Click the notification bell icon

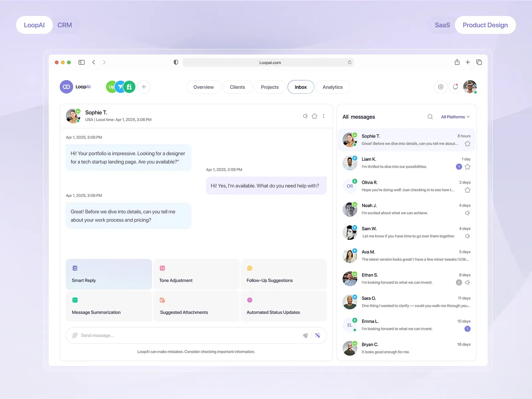(x=455, y=87)
